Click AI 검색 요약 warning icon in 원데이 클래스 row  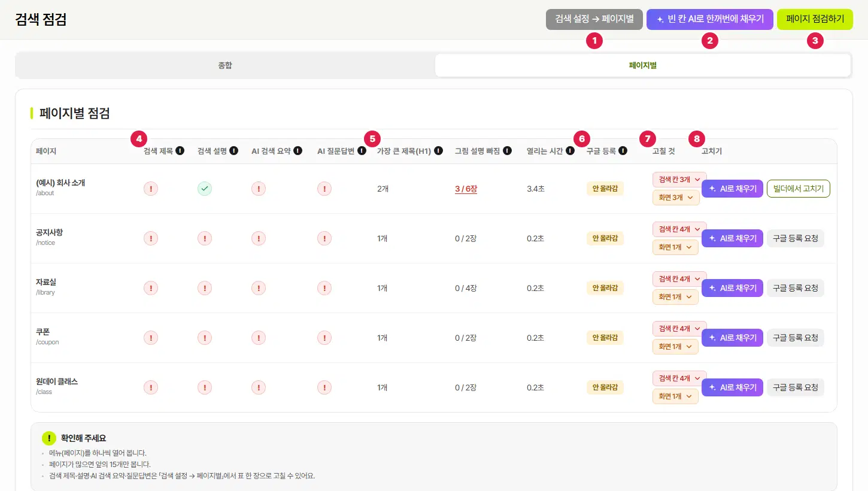[259, 387]
